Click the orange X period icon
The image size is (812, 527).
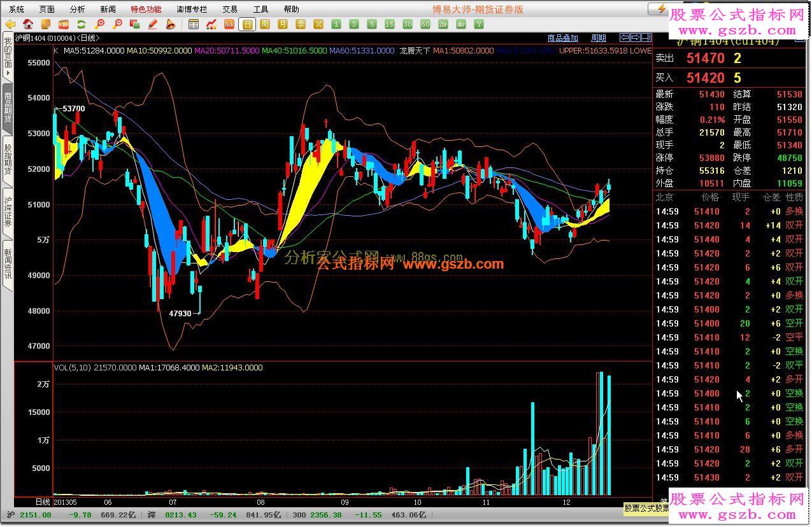click(x=318, y=24)
